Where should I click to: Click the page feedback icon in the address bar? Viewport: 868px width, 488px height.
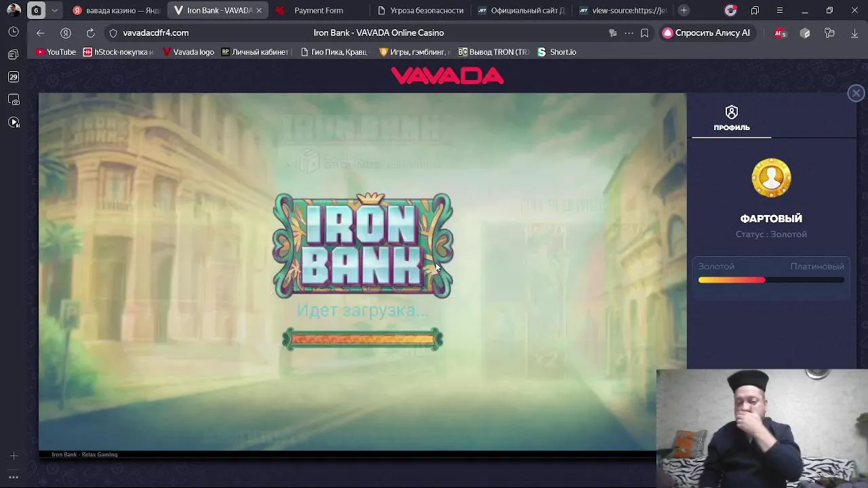coord(613,33)
